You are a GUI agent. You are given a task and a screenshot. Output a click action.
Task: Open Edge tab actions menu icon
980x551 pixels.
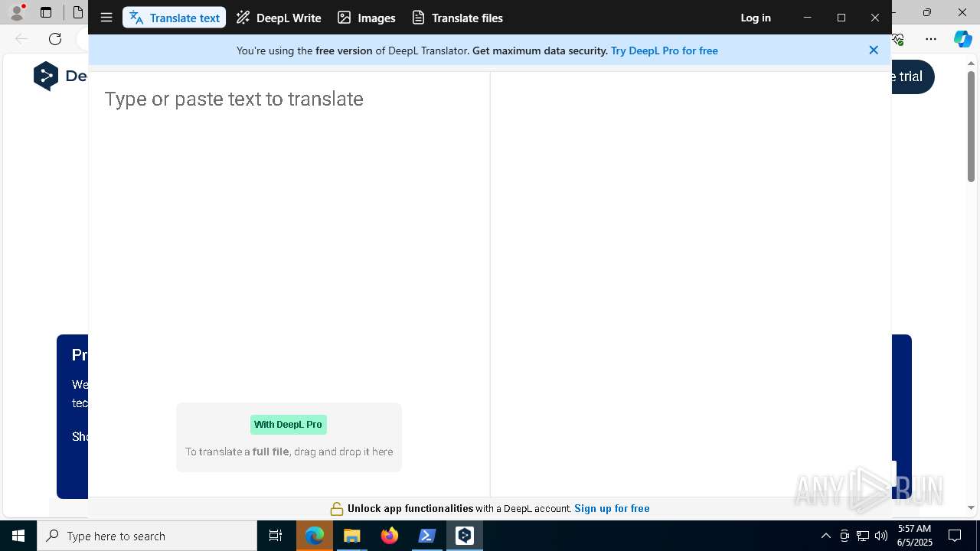[x=46, y=12]
